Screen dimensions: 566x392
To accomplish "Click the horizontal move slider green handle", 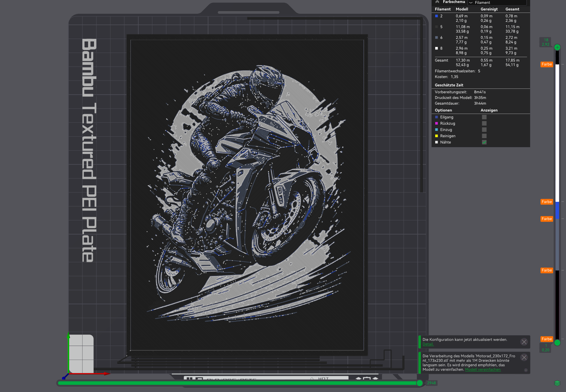I will click(420, 383).
